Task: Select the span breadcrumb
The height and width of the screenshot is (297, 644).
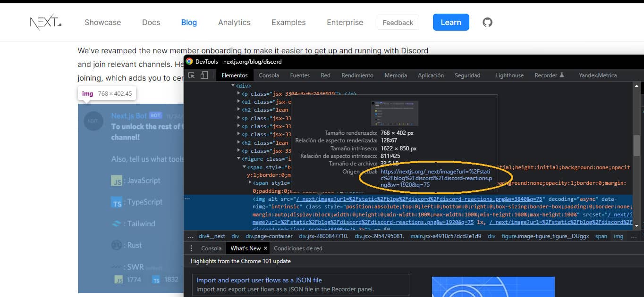Action: [601, 236]
